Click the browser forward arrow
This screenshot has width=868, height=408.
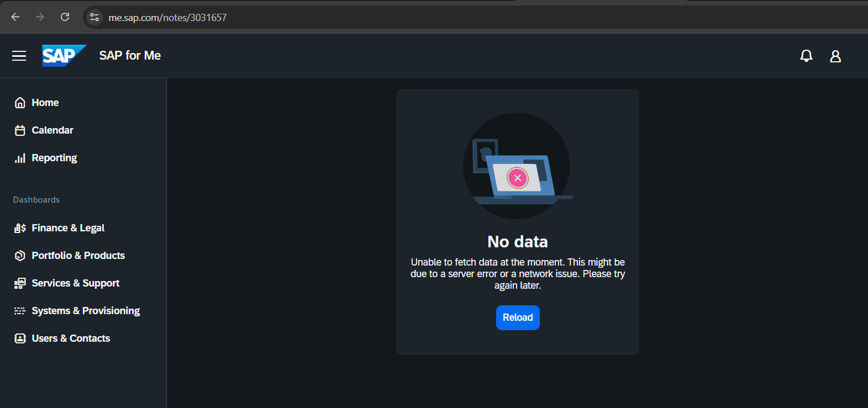tap(40, 17)
